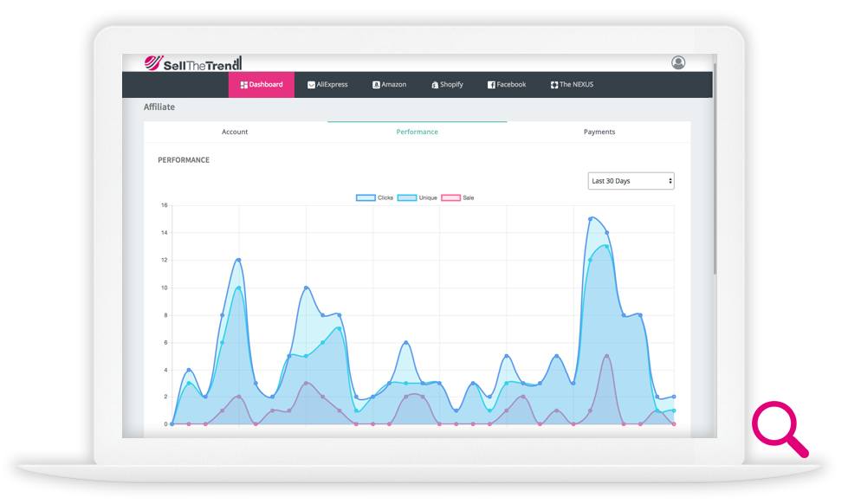Screen dimensions: 848x504
Task: Click the Shopify bag icon
Action: pyautogui.click(x=435, y=85)
